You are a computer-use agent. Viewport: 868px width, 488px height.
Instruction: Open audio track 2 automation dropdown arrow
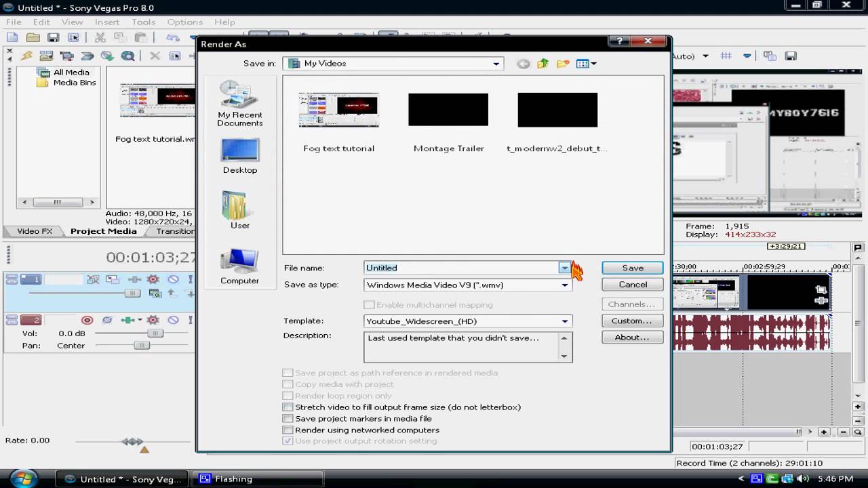140,320
